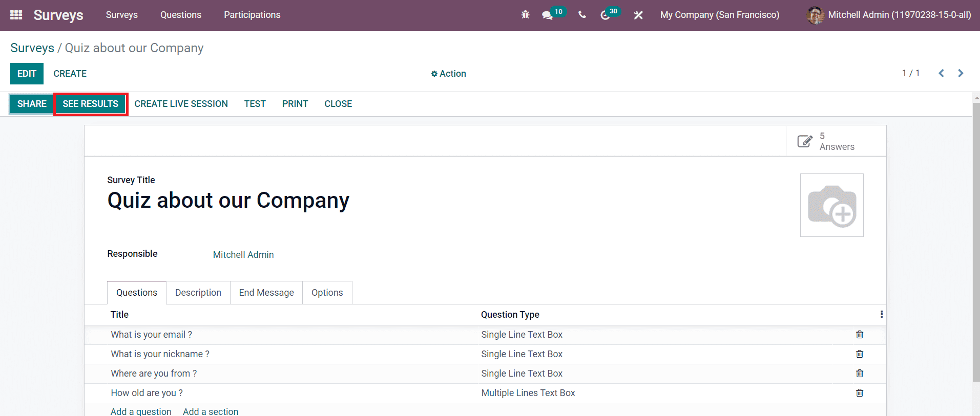Open conversations chat icon with 10 badge
The width and height of the screenshot is (980, 416).
click(548, 15)
